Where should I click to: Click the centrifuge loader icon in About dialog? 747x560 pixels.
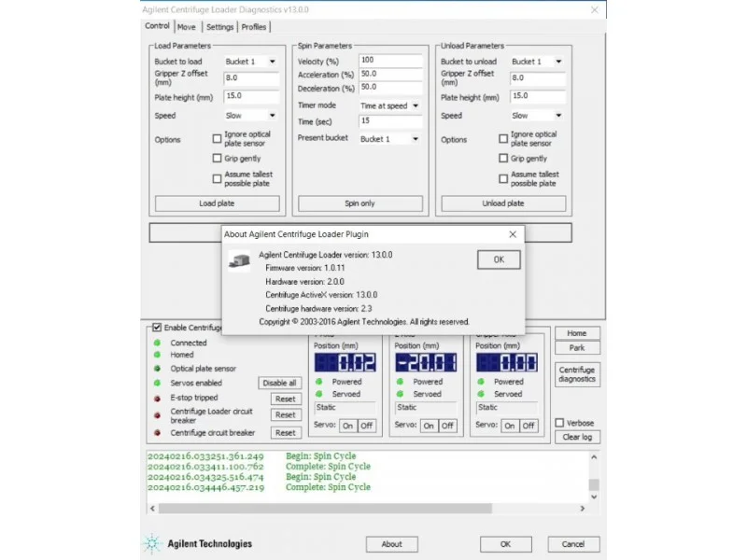(x=239, y=260)
